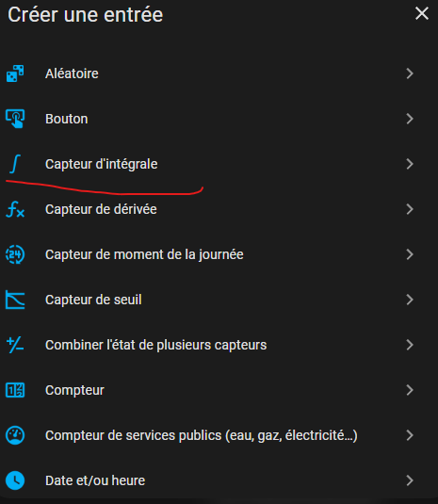Click the dice icon for Aléatoire
Image resolution: width=438 pixels, height=504 pixels.
click(15, 73)
